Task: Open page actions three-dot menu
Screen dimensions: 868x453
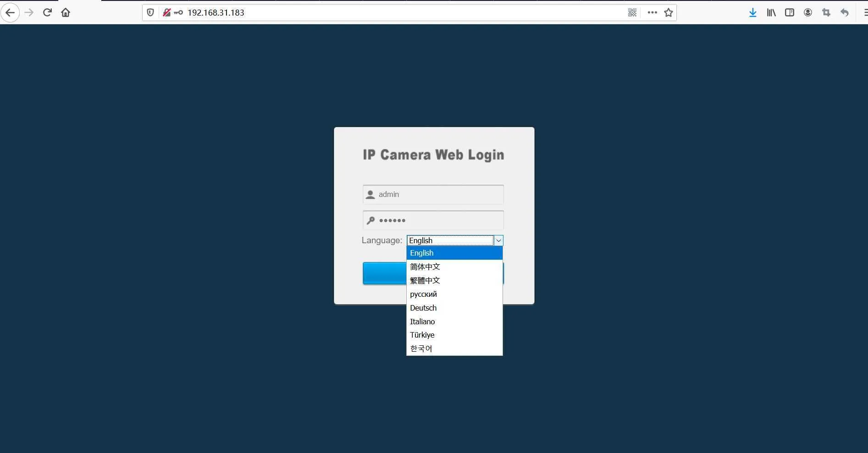Action: click(x=652, y=12)
